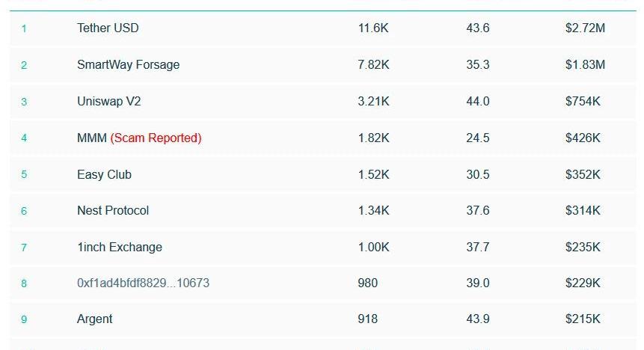
Task: Click the 44.0 value in Uniswap row
Action: tap(478, 102)
